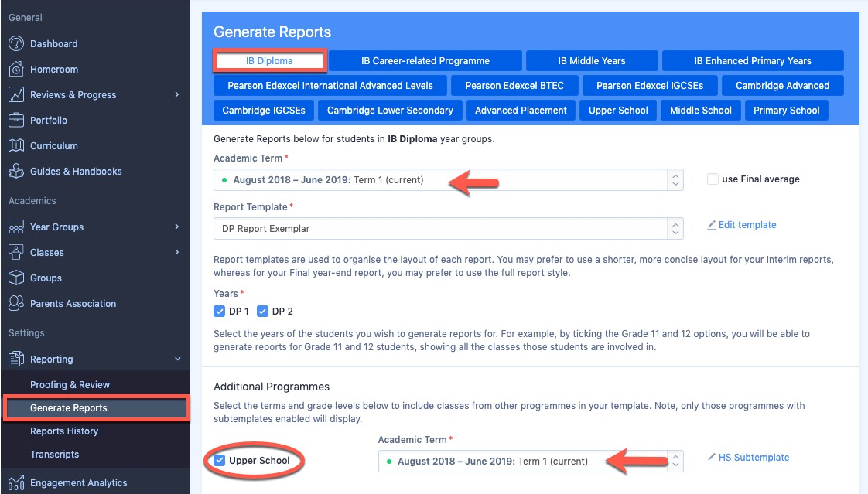Open the Upper School Academic Term dropdown
The image size is (868, 494).
tap(531, 462)
